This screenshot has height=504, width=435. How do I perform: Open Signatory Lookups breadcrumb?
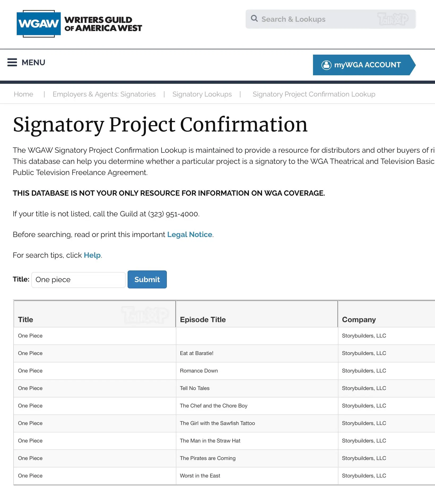(202, 94)
